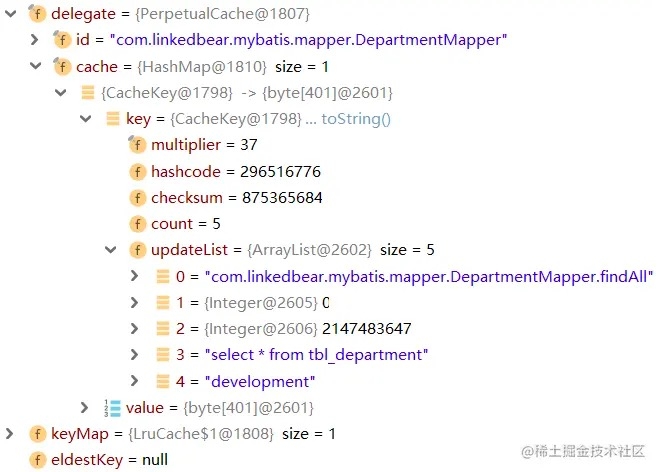
Task: Collapse the delegate PerpetualCache node
Action: 10,14
